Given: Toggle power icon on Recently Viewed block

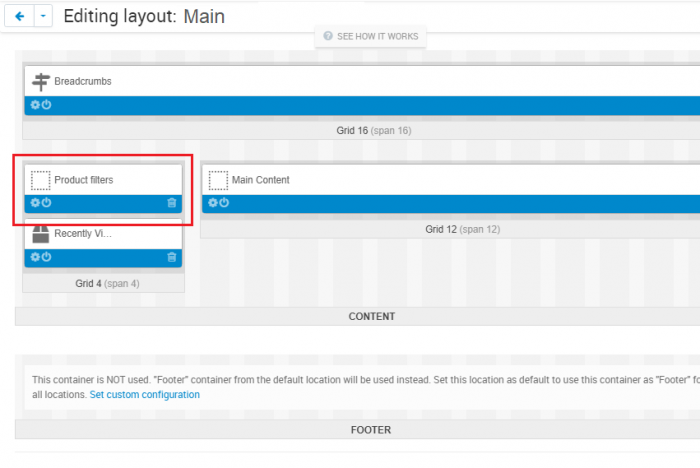Looking at the screenshot, I should coord(46,257).
